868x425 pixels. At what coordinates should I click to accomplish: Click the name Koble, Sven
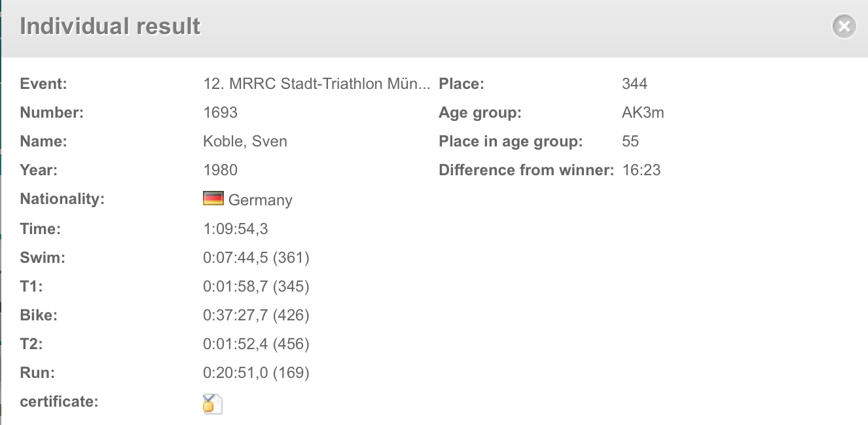pyautogui.click(x=245, y=141)
